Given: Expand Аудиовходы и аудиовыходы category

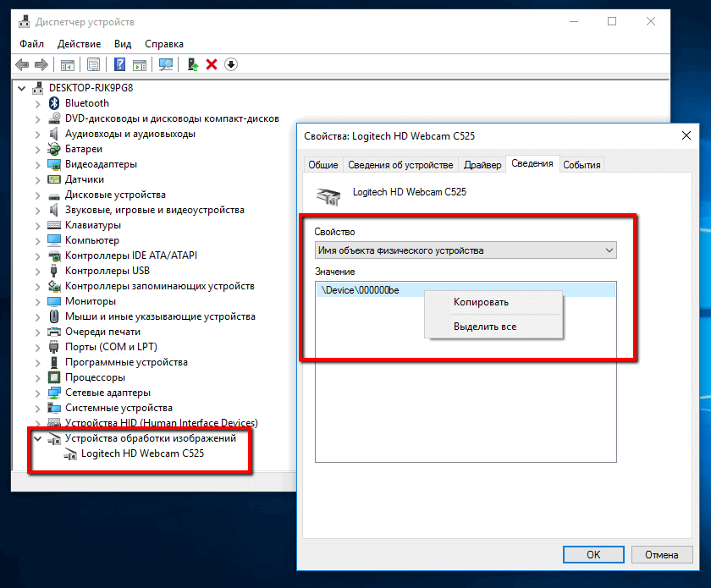Looking at the screenshot, I should pos(37,134).
